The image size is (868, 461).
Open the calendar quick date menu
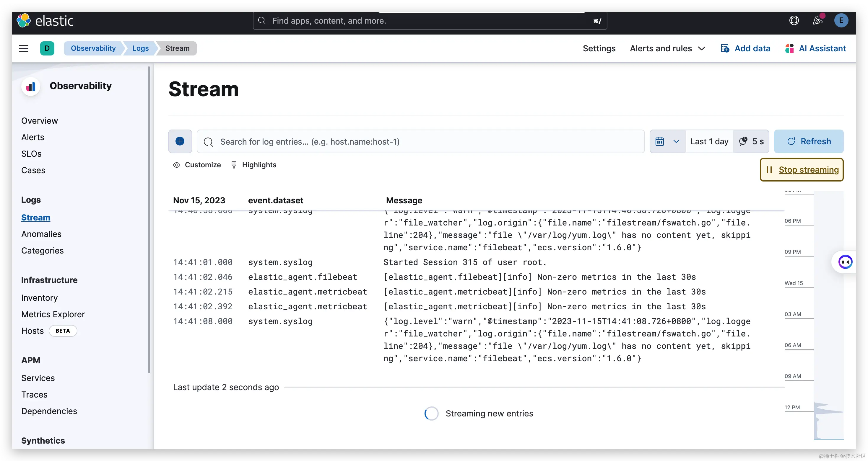667,141
